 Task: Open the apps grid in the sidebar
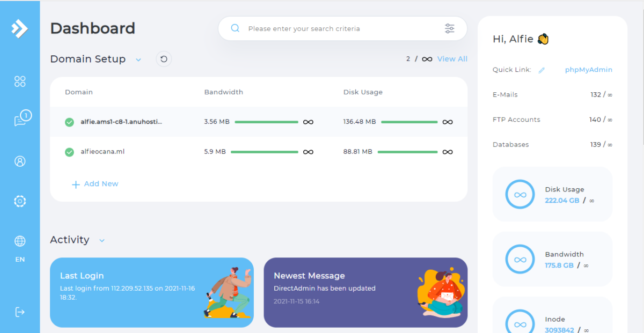20,81
